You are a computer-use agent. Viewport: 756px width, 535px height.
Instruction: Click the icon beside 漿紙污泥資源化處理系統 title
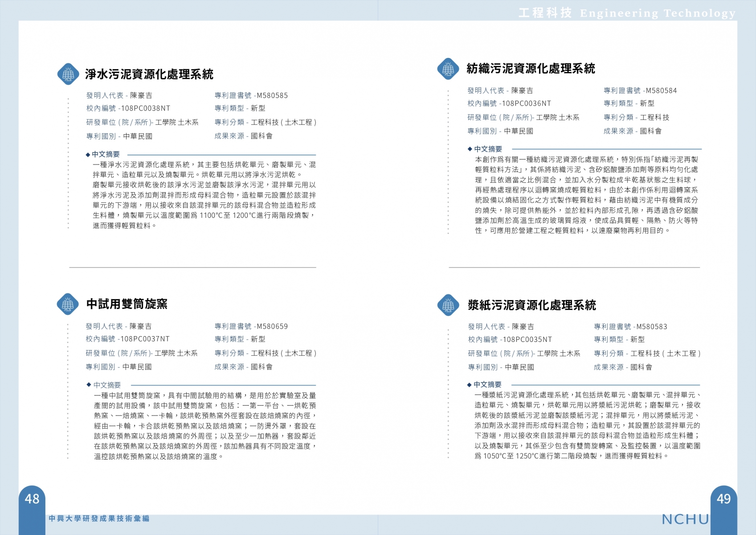(x=448, y=305)
